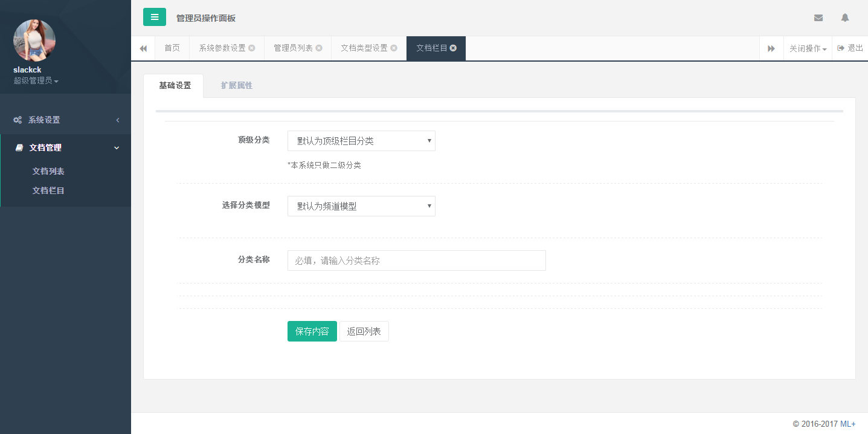Image resolution: width=868 pixels, height=434 pixels.
Task: Switch to the 扩展属性 tab
Action: pos(237,85)
